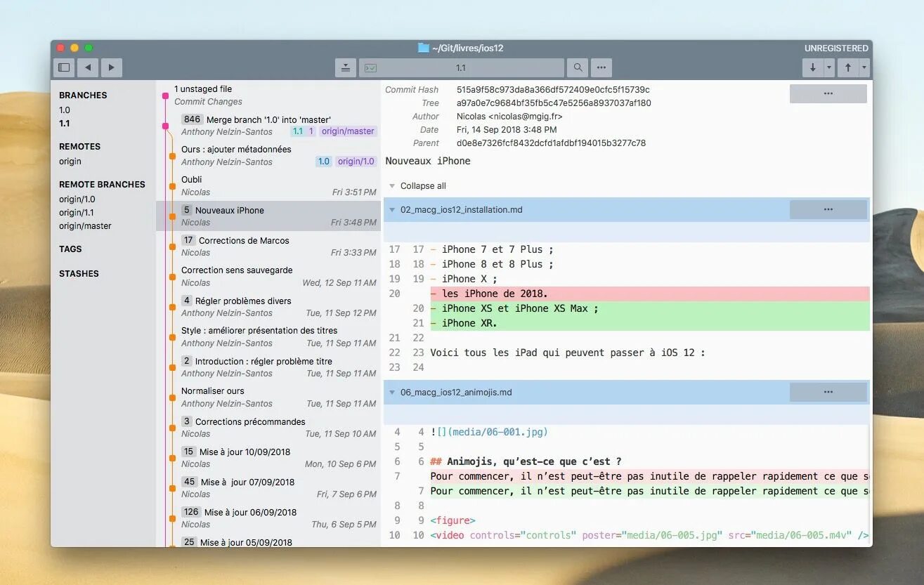This screenshot has width=924, height=585.
Task: Click the parent hash d0e8e7326fcf…
Action: 551,143
